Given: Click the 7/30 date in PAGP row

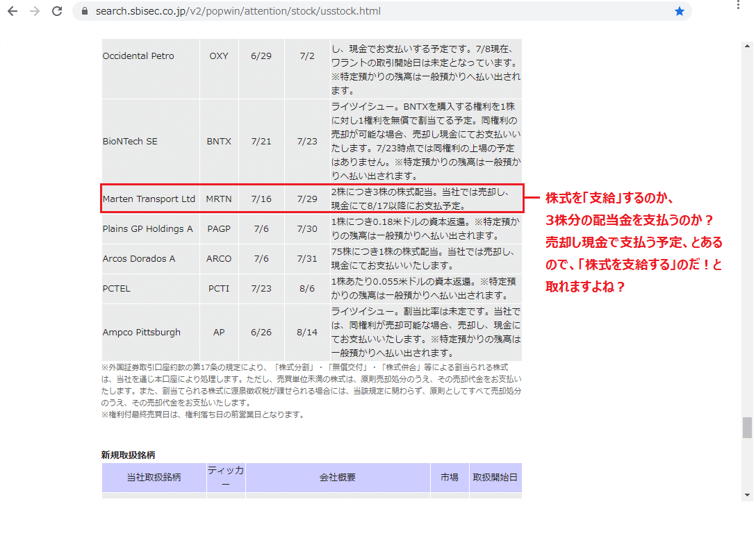Looking at the screenshot, I should [307, 228].
